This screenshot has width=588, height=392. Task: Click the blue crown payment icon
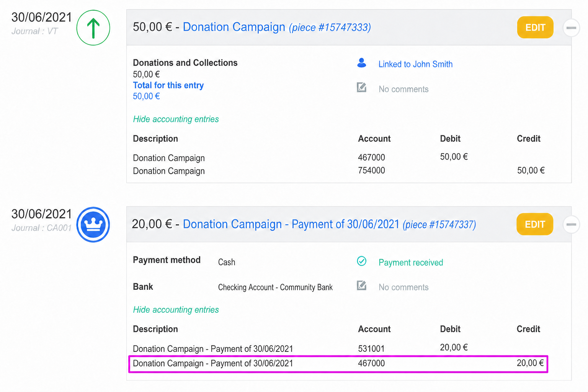pyautogui.click(x=93, y=225)
